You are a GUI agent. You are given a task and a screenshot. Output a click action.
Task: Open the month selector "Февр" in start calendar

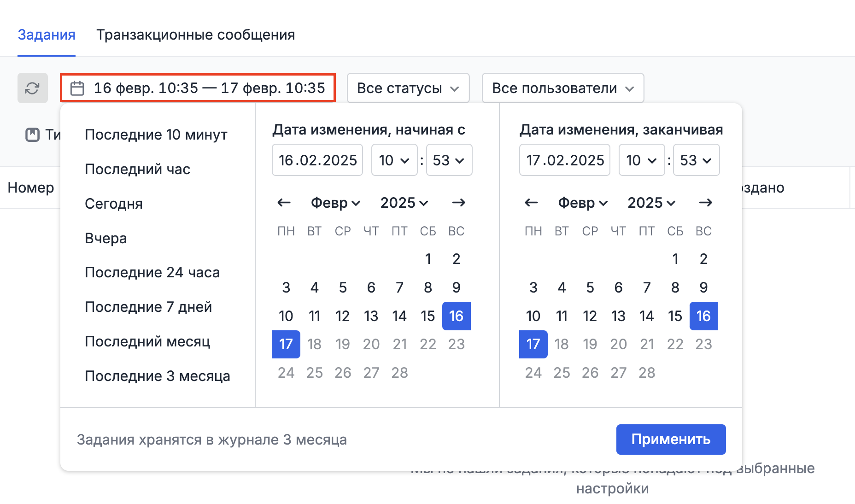(335, 203)
